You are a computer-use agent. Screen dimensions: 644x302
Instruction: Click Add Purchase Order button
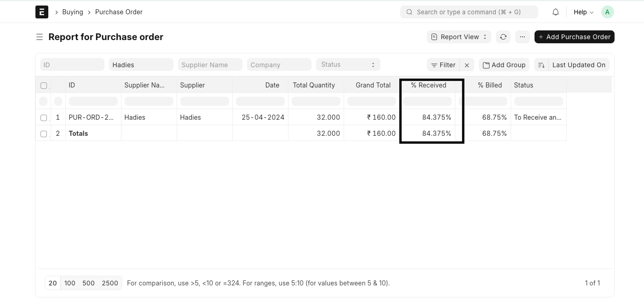point(574,37)
